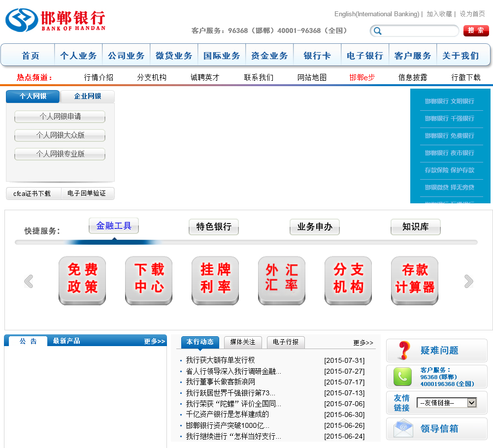Click the 个人网银专业版 button

coord(60,154)
